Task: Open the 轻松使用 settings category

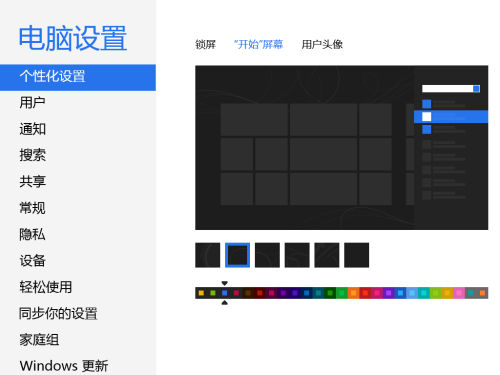Action: [45, 287]
